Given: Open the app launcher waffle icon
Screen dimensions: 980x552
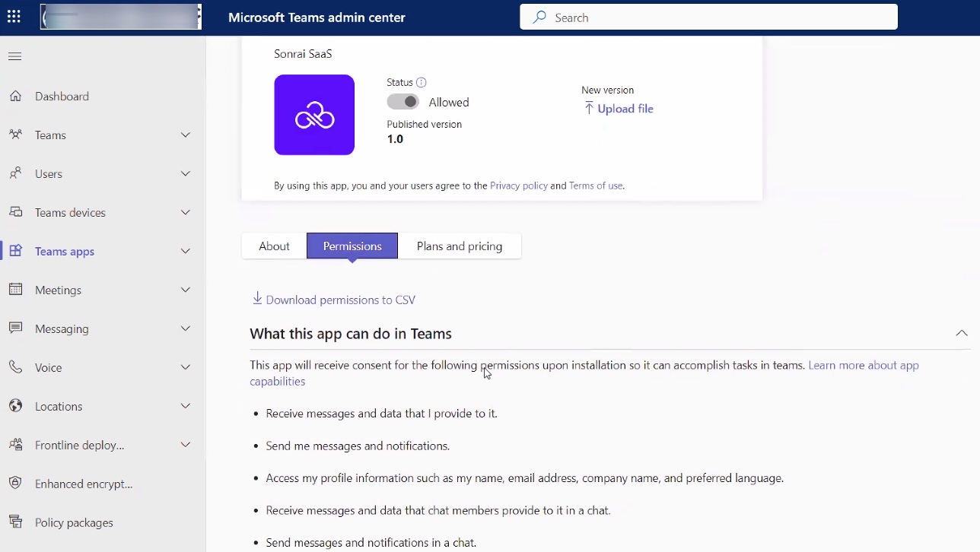Looking at the screenshot, I should (14, 17).
